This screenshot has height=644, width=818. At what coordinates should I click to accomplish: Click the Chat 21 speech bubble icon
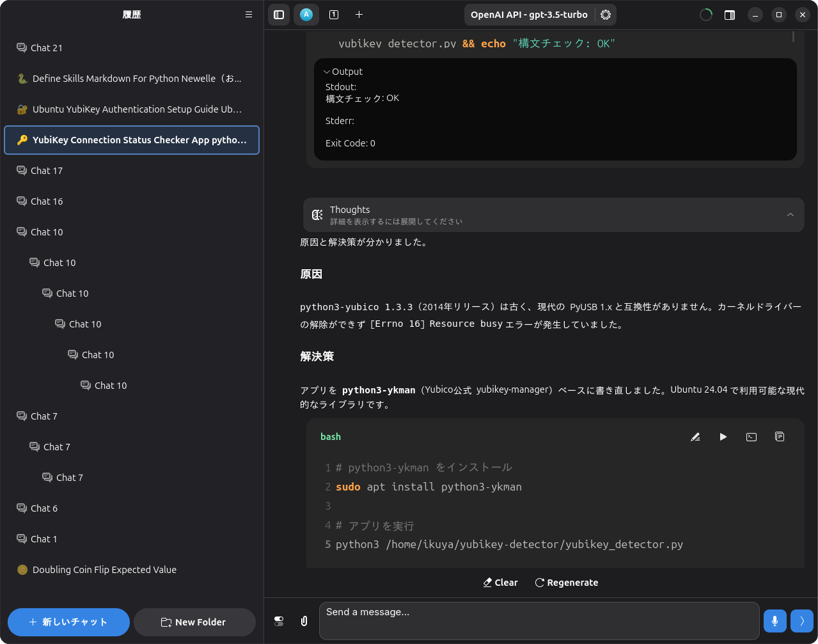pos(22,48)
